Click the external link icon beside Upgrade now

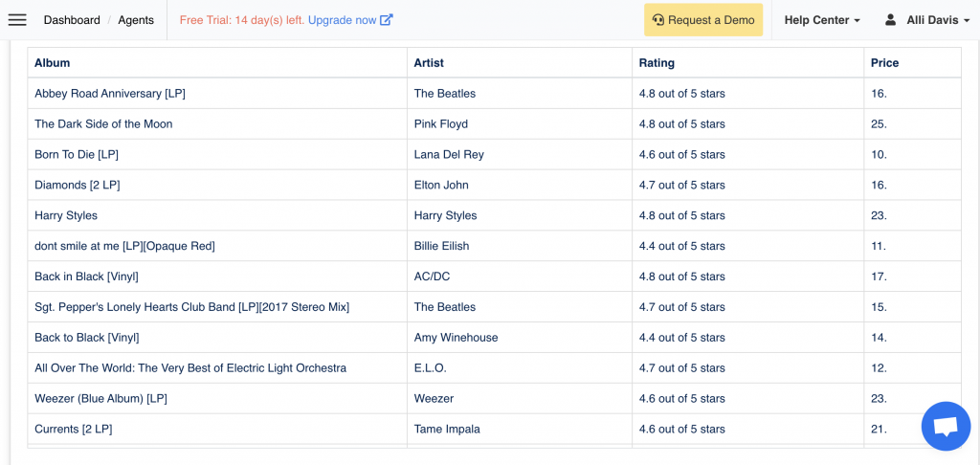point(387,20)
